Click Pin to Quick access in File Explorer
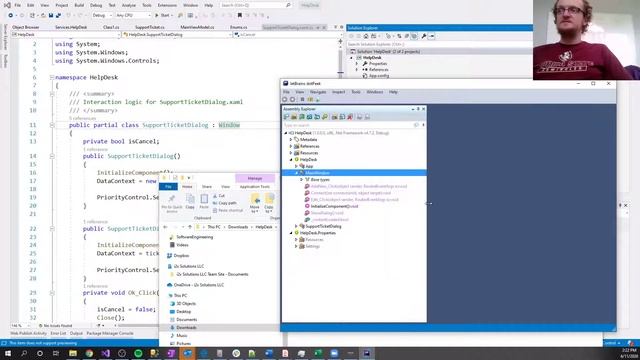 [x=172, y=203]
